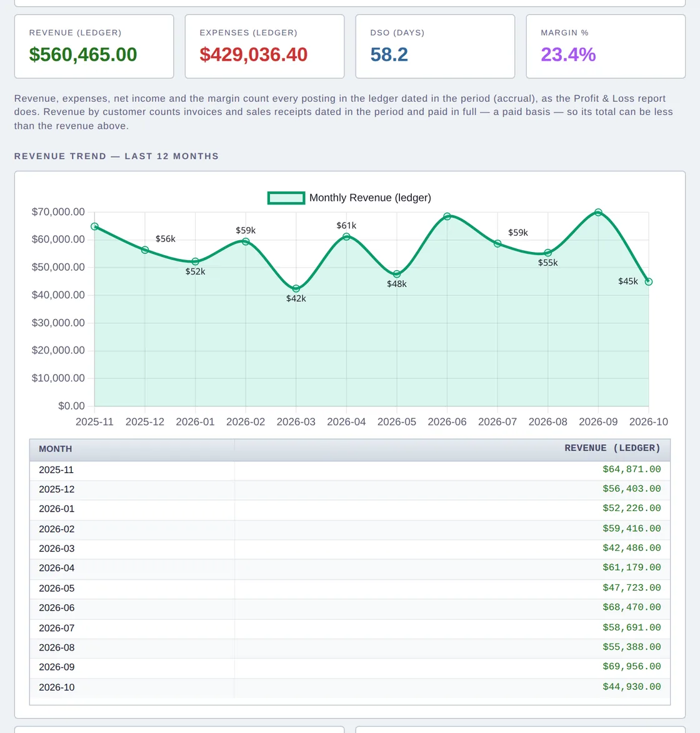Click the 2026-10 chart point labeled $45k
Image resolution: width=700 pixels, height=733 pixels.
(649, 281)
